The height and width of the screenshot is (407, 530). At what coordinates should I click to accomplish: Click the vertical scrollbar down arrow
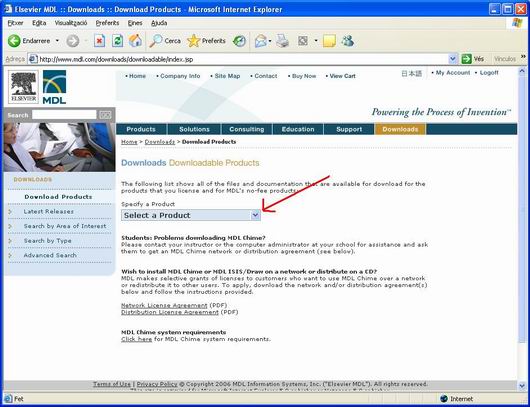[522, 385]
